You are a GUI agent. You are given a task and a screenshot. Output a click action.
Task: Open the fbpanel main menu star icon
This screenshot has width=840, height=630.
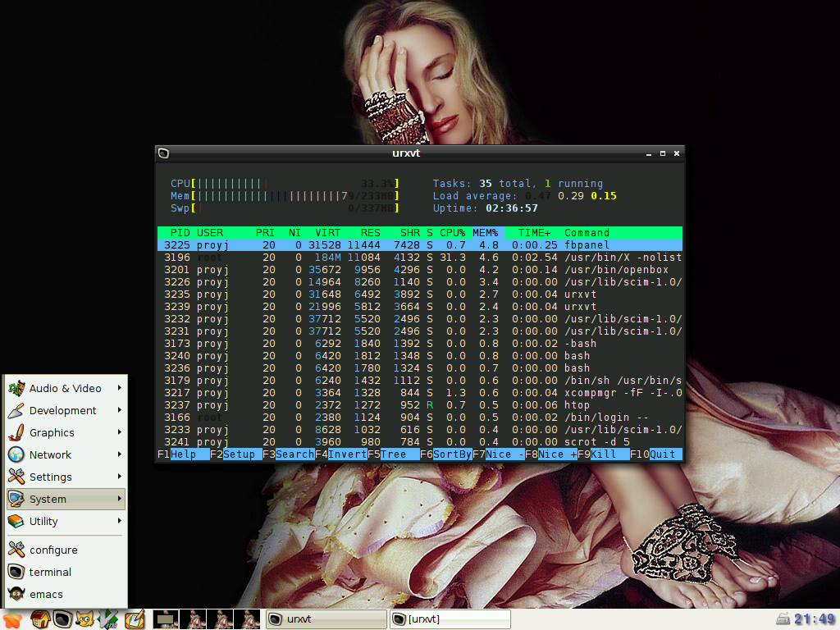tap(11, 619)
